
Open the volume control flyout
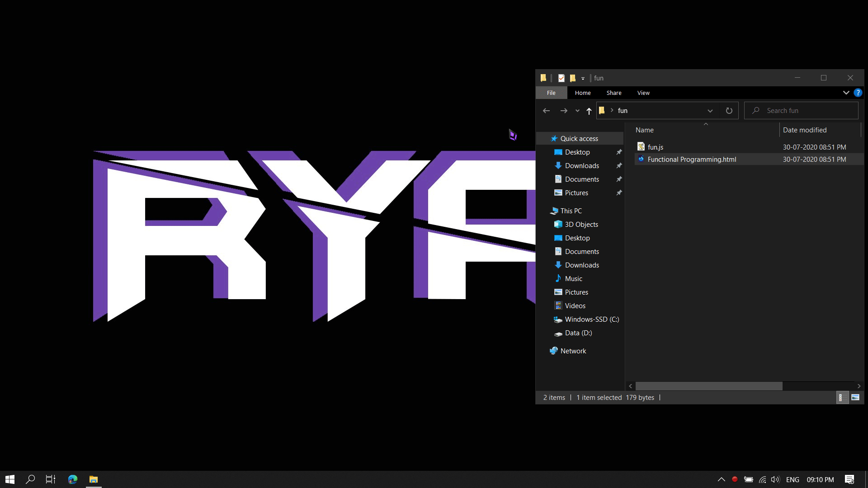click(x=775, y=480)
